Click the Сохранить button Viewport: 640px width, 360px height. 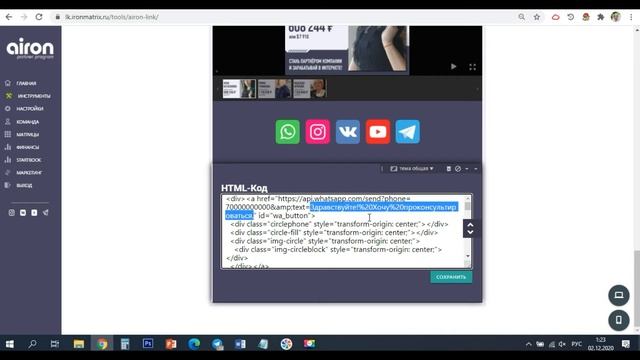pyautogui.click(x=451, y=277)
